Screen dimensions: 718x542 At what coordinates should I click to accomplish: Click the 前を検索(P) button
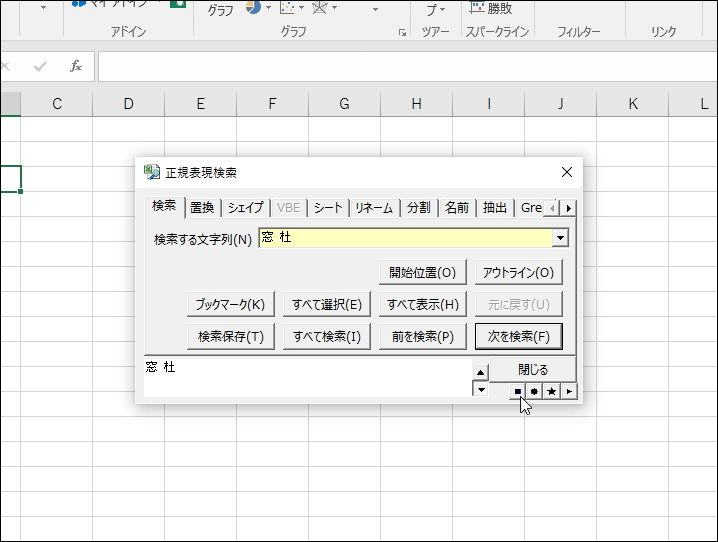[423, 336]
